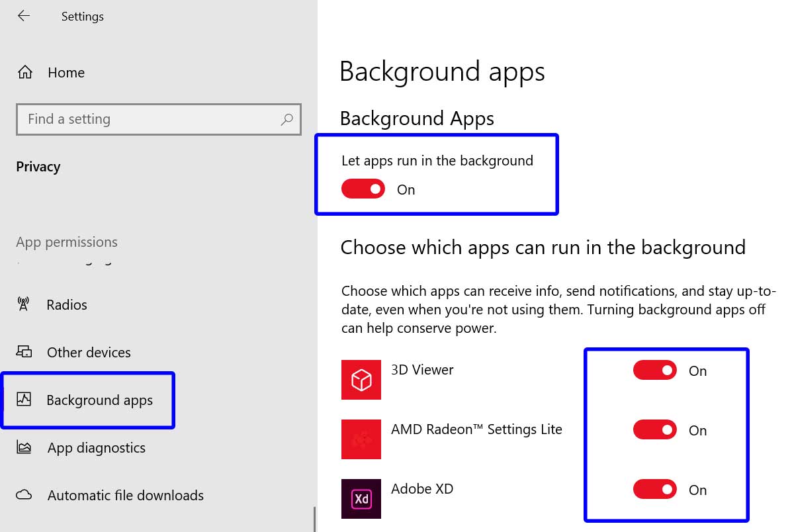Go to the Home settings page

(66, 72)
